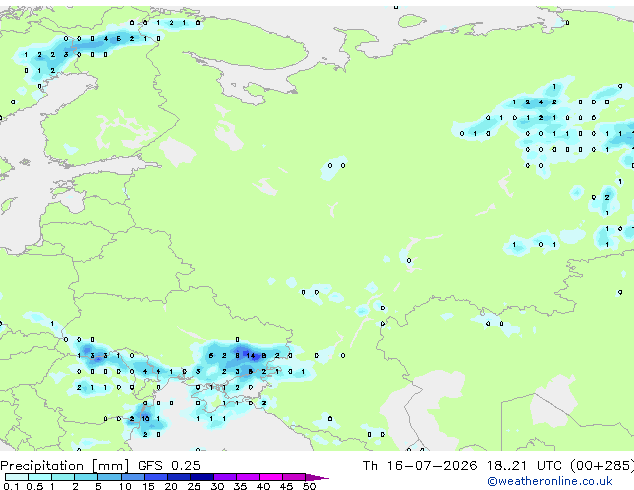
Task: Select the 10–15 mm legend color swatch
Action: tap(132, 477)
